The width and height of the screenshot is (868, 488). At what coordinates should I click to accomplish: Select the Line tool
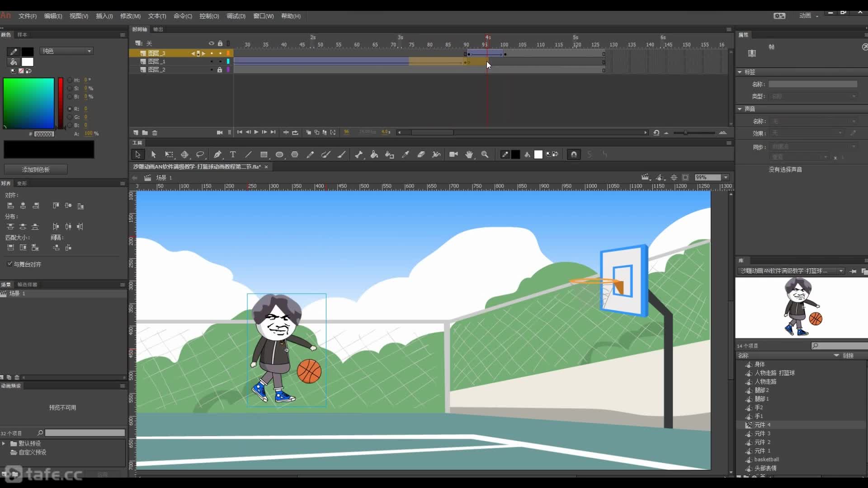pos(248,155)
